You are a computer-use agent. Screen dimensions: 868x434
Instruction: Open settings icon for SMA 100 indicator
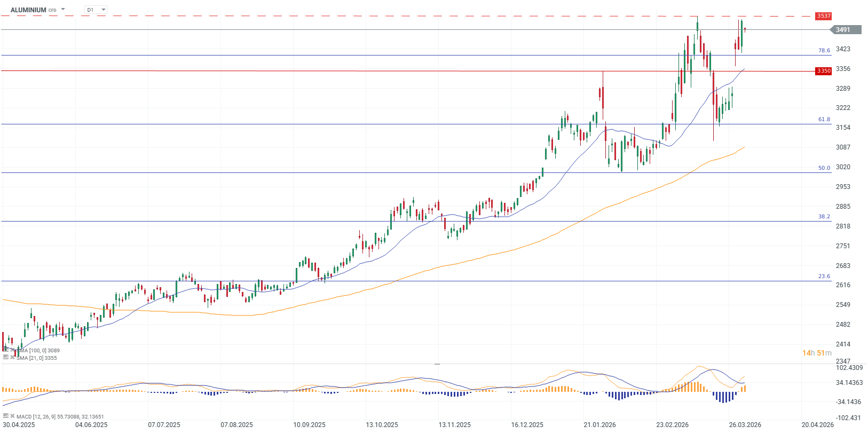tap(5, 350)
